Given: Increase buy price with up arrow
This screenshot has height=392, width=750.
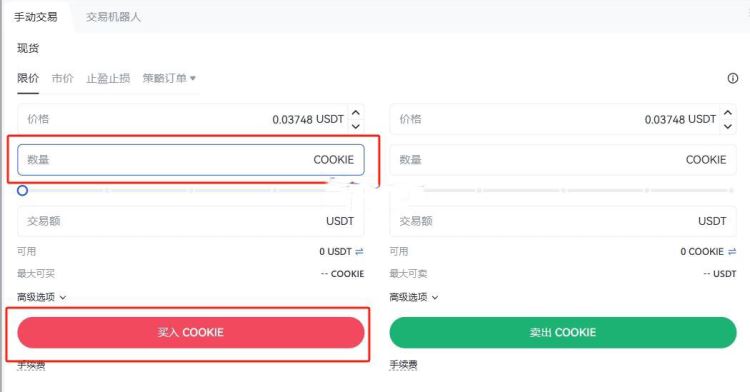Looking at the screenshot, I should click(355, 113).
